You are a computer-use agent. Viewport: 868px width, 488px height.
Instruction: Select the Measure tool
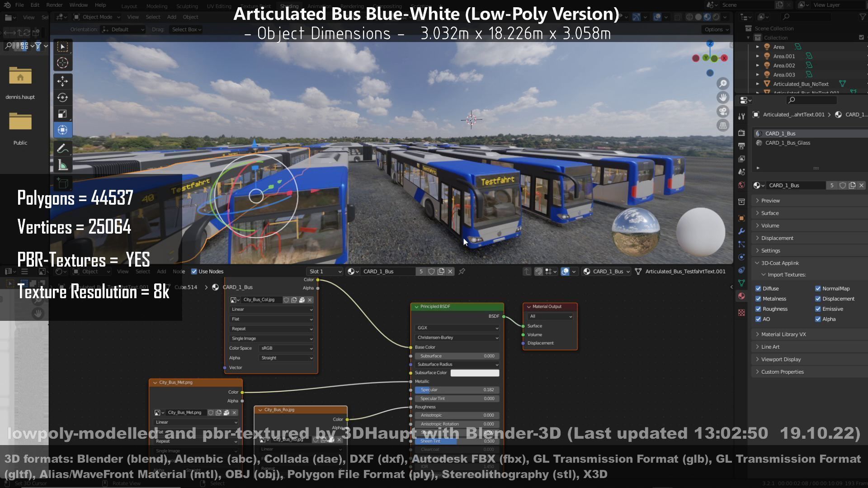tap(63, 165)
